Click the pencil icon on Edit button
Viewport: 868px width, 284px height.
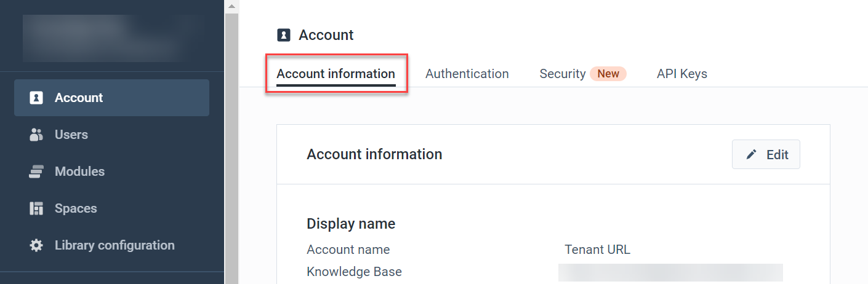coord(751,155)
